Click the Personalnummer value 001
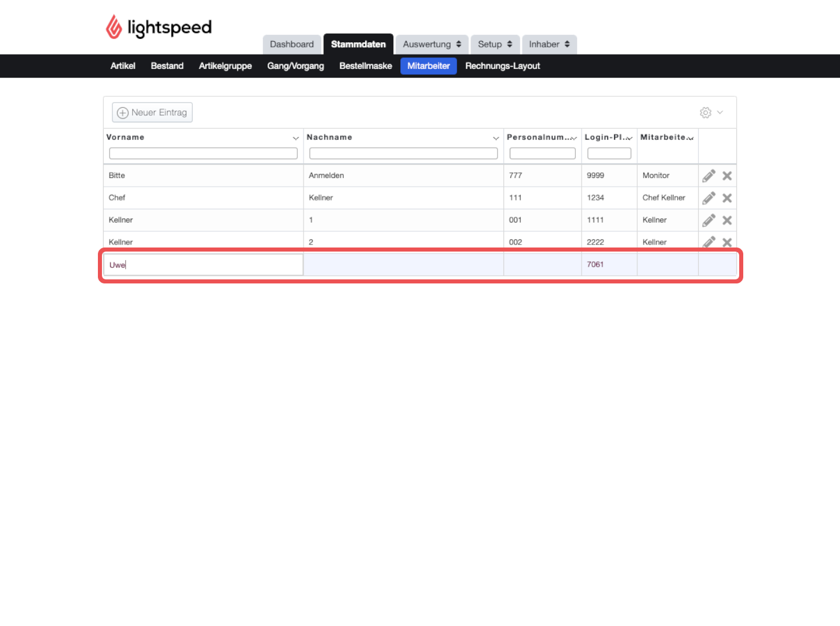The image size is (840, 626). point(516,220)
